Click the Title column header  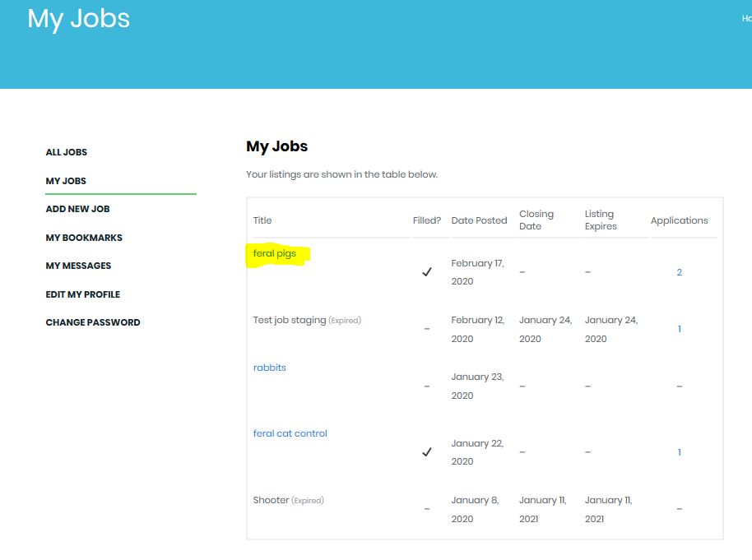point(262,220)
